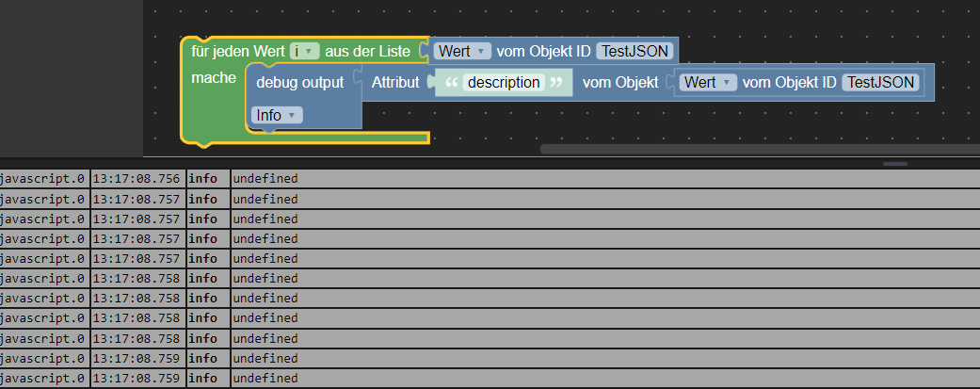
Task: Click the closing quote icon after "description"
Action: point(557,83)
